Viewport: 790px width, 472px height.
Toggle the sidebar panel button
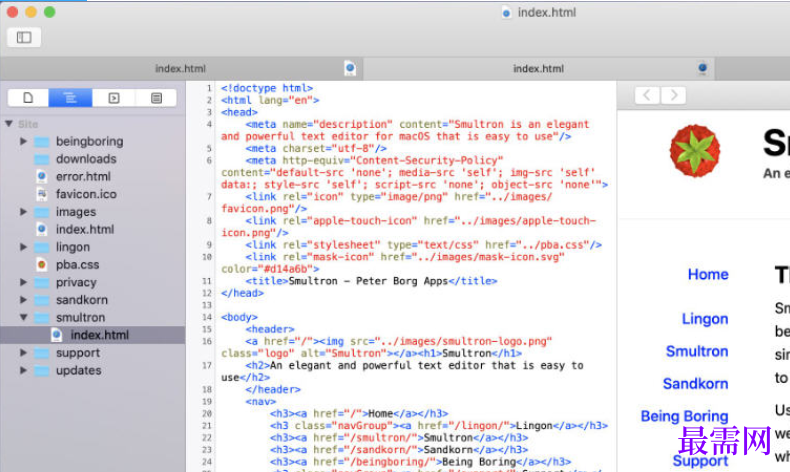tap(24, 37)
